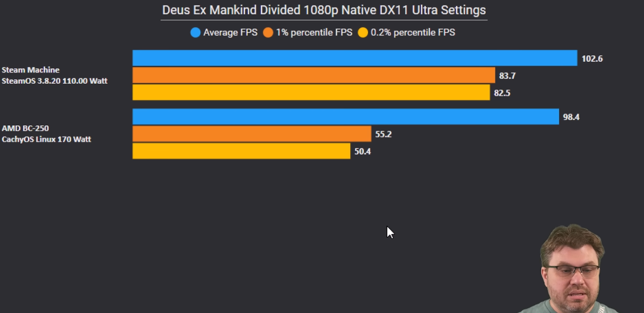
Task: Click the blue Average FPS legend dot
Action: pos(196,33)
